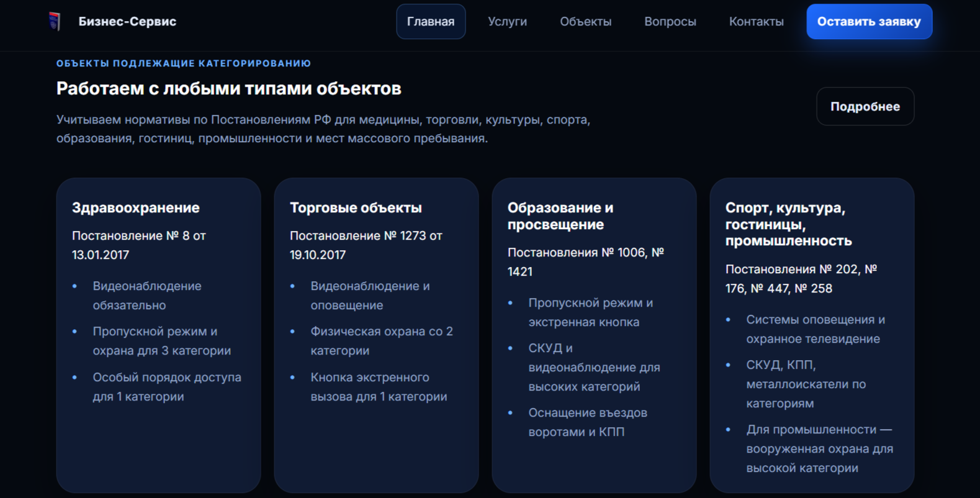This screenshot has height=498, width=980.
Task: Click the Видеонаблюдение обязательно list item
Action: point(147,296)
